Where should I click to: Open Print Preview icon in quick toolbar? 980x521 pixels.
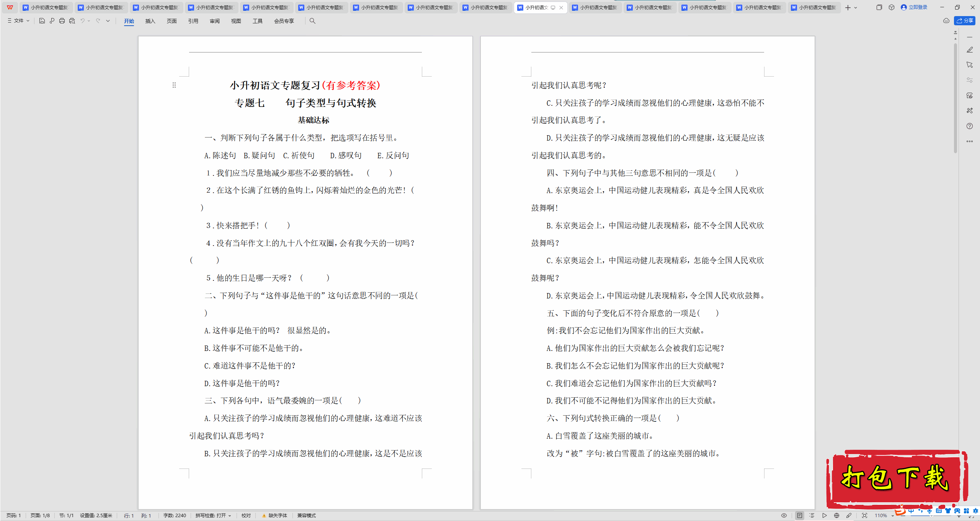click(x=72, y=21)
